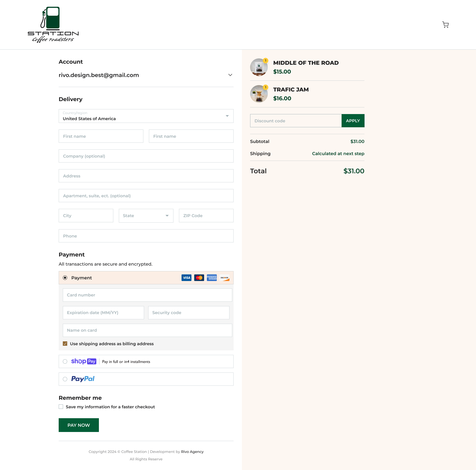Click the Middle of the Road product thumbnail

[259, 67]
